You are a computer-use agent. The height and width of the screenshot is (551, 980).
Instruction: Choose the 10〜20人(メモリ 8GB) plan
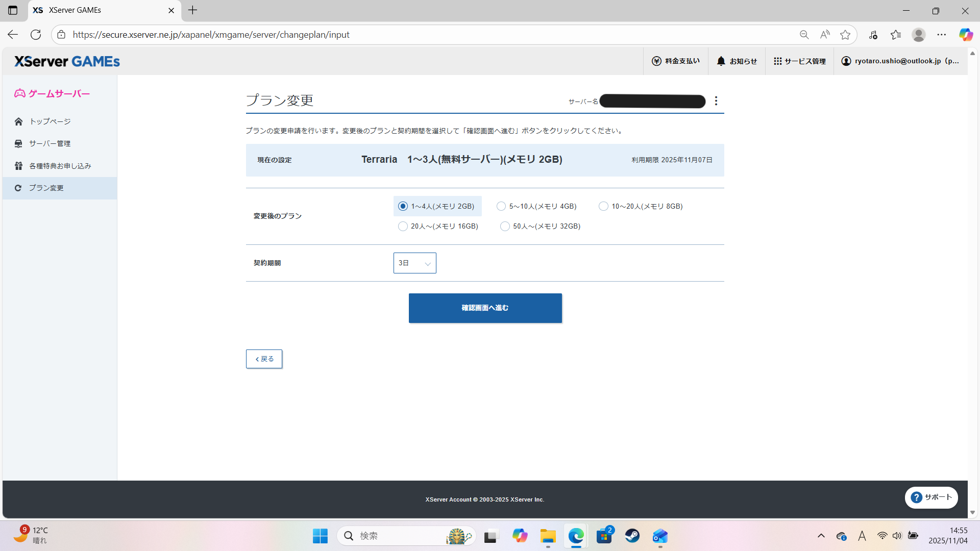click(x=603, y=206)
